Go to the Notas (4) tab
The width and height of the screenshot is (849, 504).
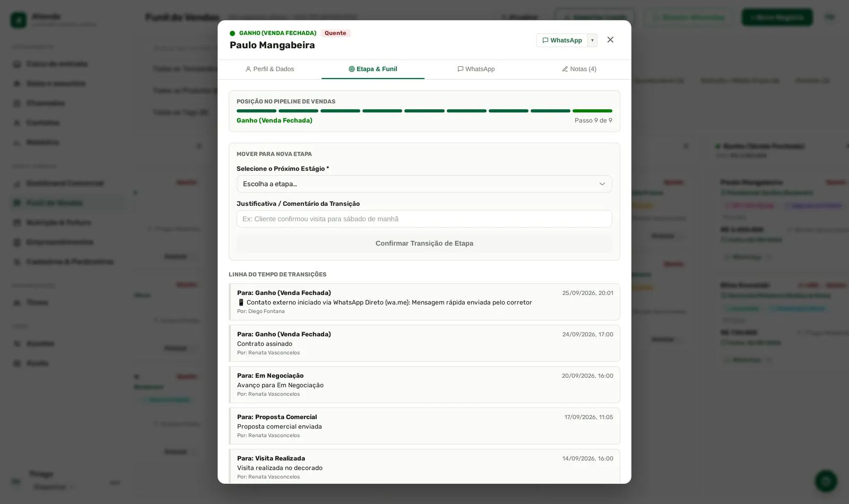(x=579, y=69)
